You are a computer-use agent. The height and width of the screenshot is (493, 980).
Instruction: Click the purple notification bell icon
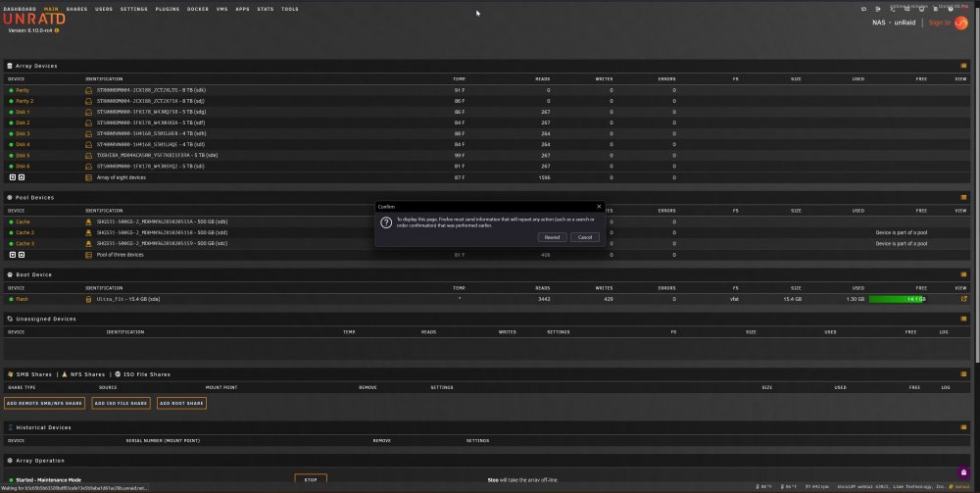963,472
